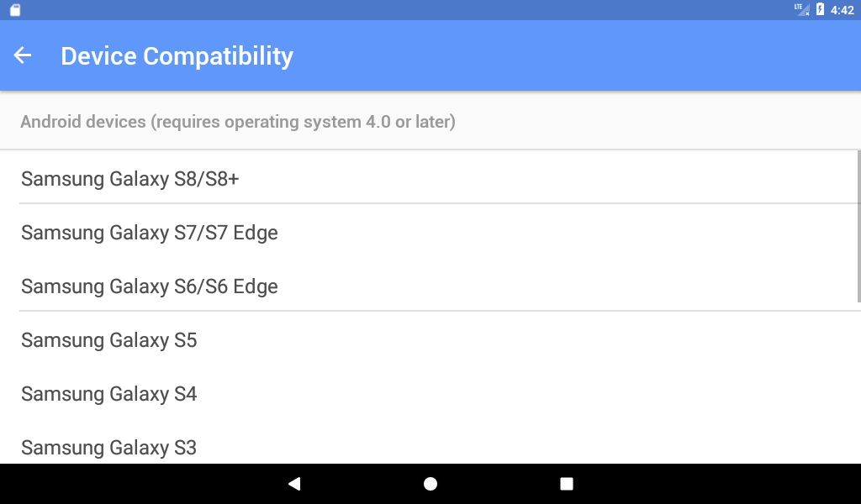Go back using the toolbar arrow

click(23, 55)
